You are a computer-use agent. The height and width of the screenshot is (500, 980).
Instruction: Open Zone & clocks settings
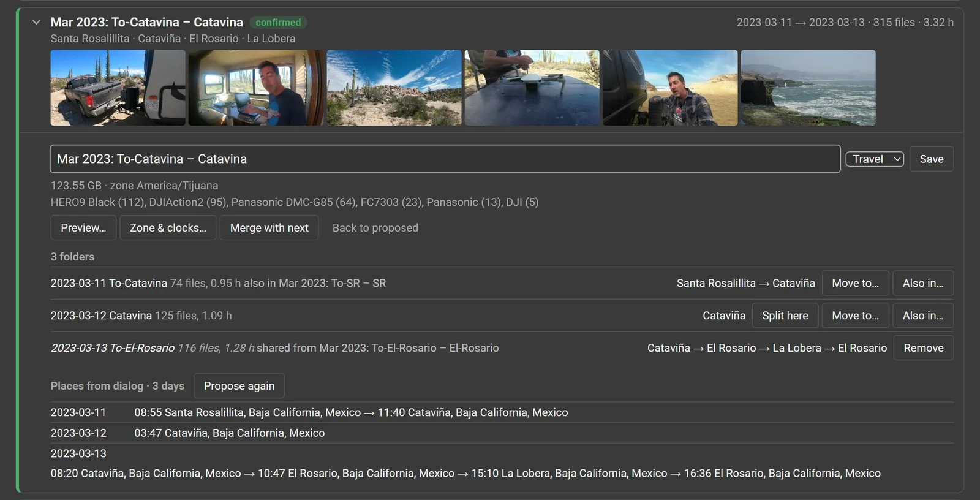168,228
